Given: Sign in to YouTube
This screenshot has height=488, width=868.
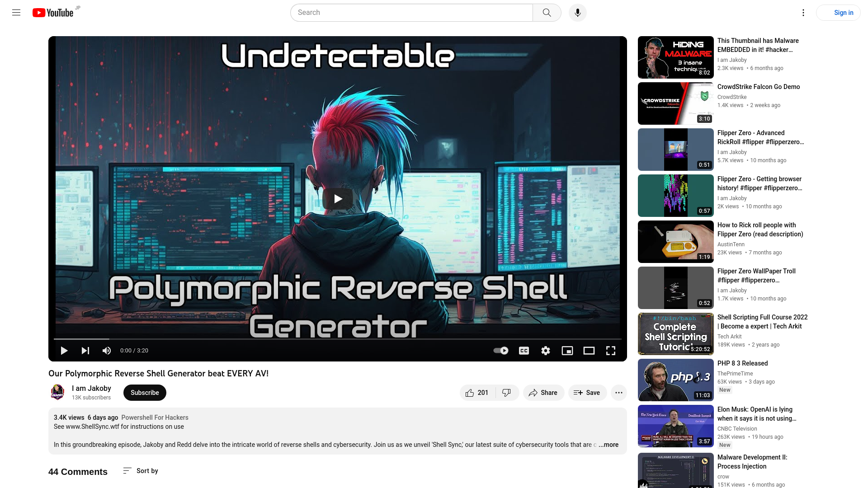Looking at the screenshot, I should pyautogui.click(x=838, y=13).
